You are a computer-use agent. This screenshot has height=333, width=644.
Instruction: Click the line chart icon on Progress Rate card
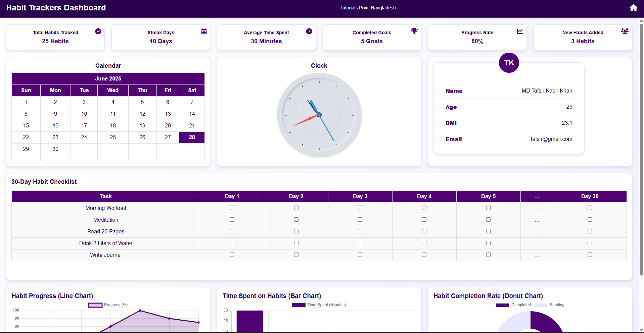pos(520,31)
